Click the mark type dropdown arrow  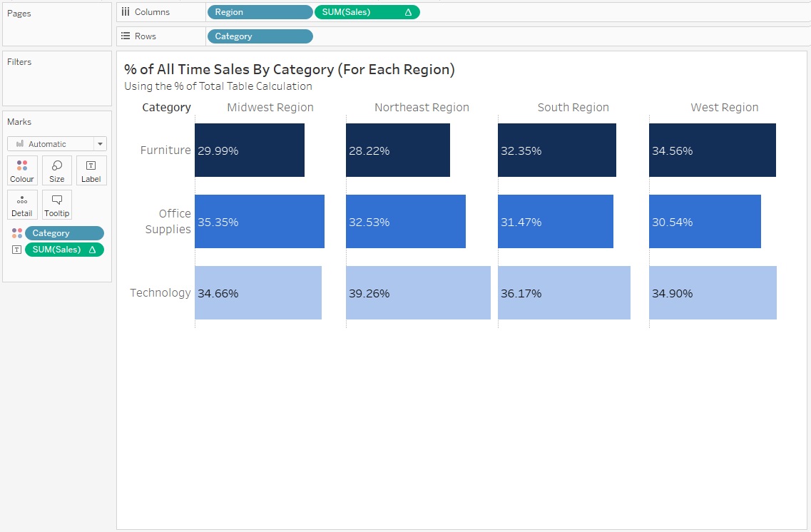tap(100, 144)
